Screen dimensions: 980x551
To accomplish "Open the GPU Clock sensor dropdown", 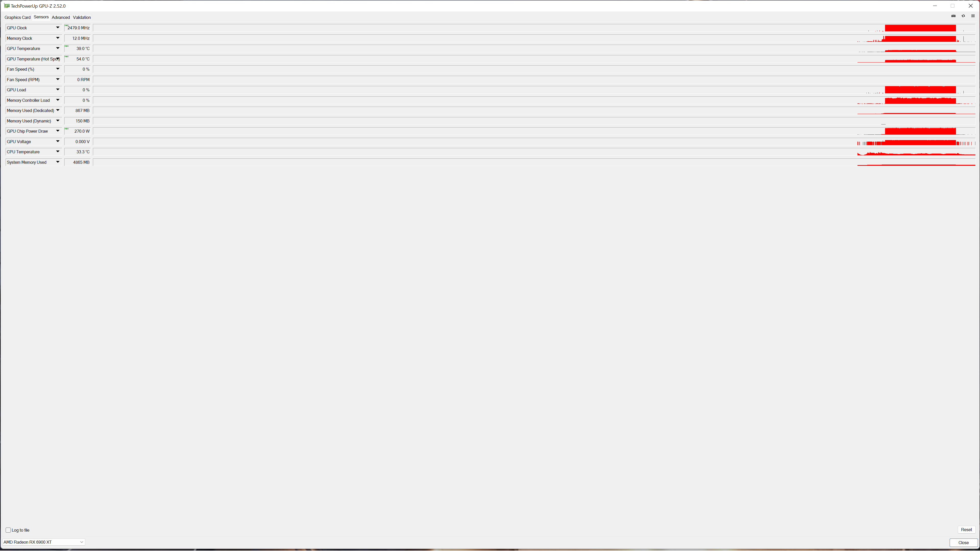I will 58,28.
